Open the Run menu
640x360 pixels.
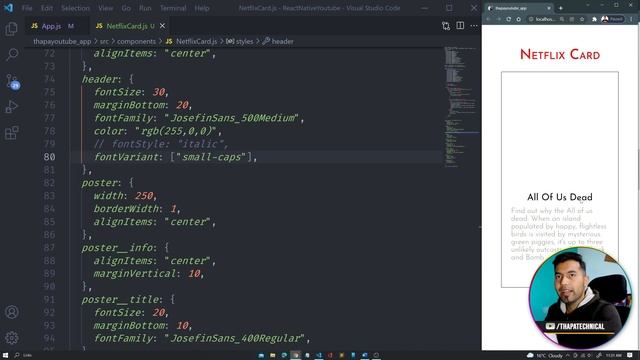click(x=145, y=8)
